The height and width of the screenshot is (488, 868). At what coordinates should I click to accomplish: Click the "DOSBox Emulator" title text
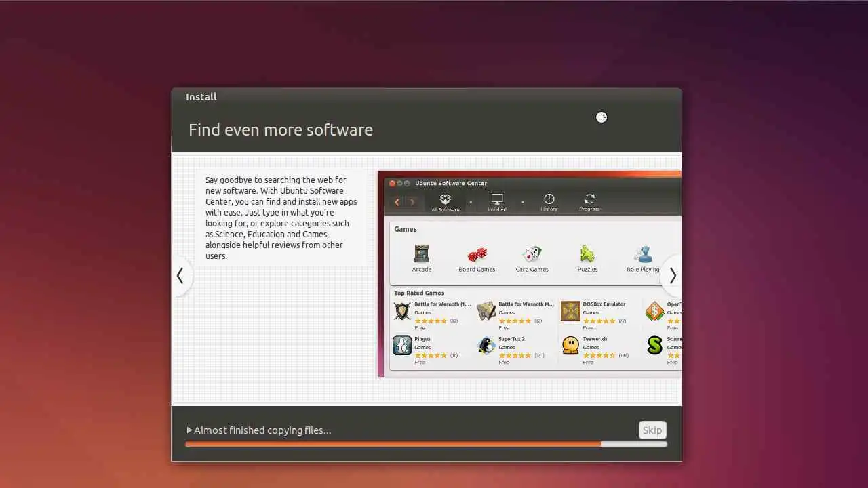click(x=604, y=304)
